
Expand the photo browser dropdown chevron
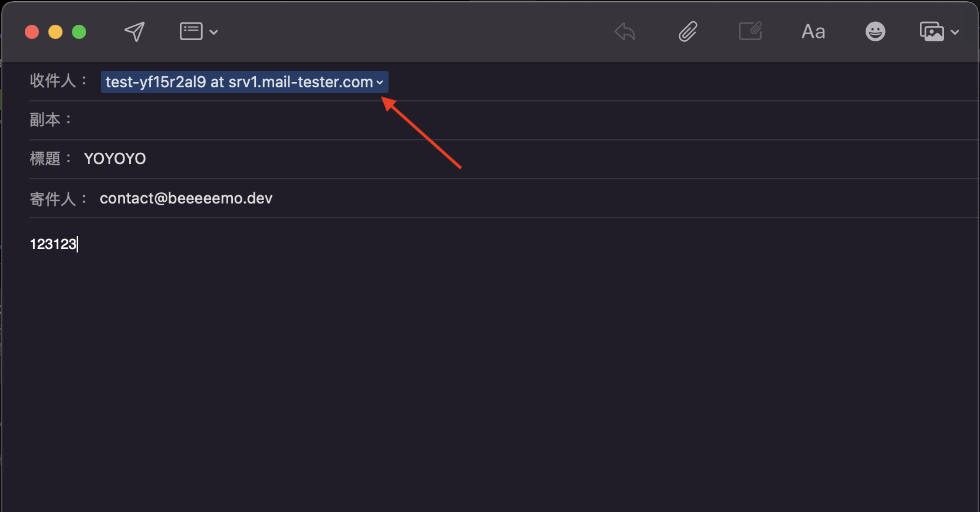955,32
